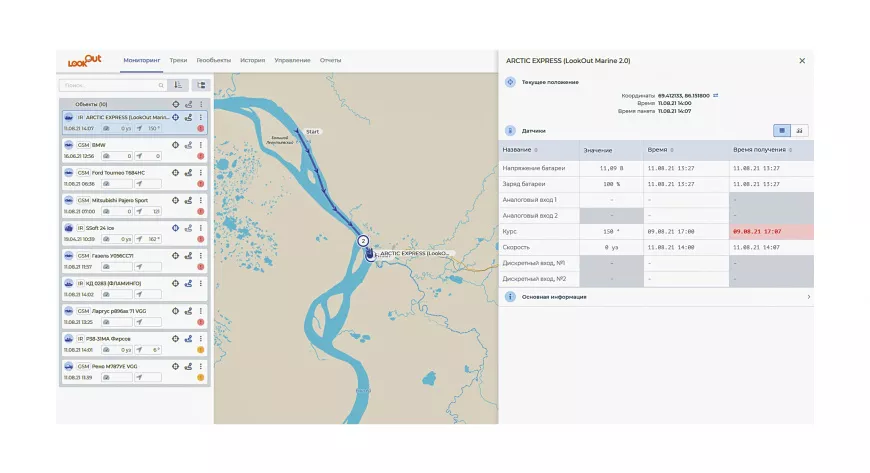Click the Текущее положение section icon
Viewport: 870px width, 473px height.
(510, 82)
